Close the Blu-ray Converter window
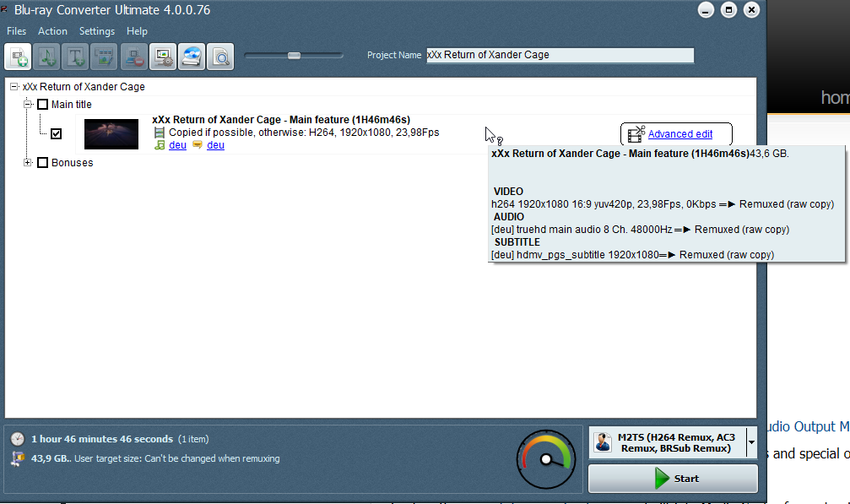Viewport: 850px width, 504px height. [x=751, y=10]
